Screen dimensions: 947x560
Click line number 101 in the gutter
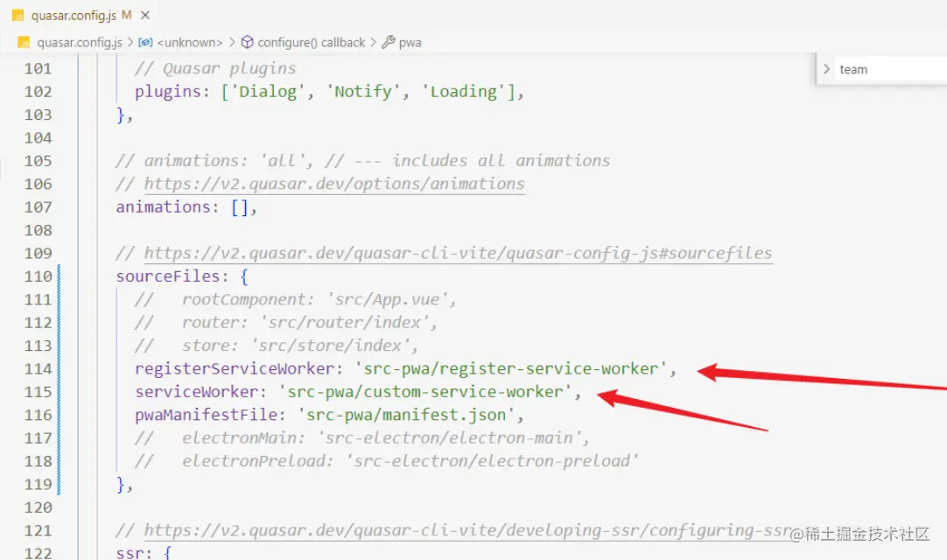click(38, 69)
